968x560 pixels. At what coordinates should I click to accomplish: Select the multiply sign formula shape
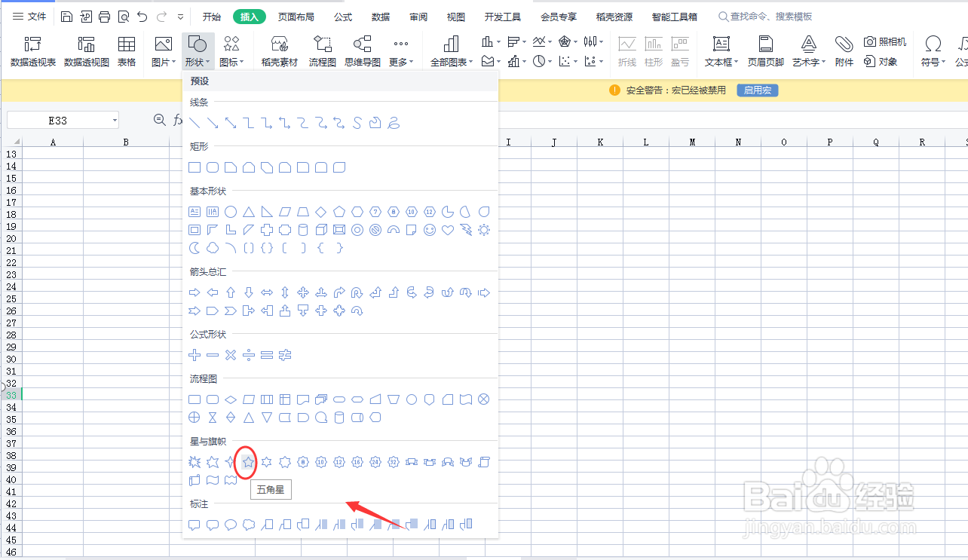[x=231, y=355]
